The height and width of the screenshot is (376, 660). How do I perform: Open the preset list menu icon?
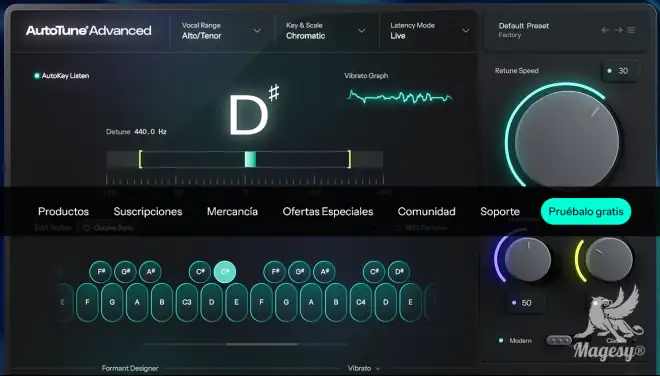tap(631, 30)
